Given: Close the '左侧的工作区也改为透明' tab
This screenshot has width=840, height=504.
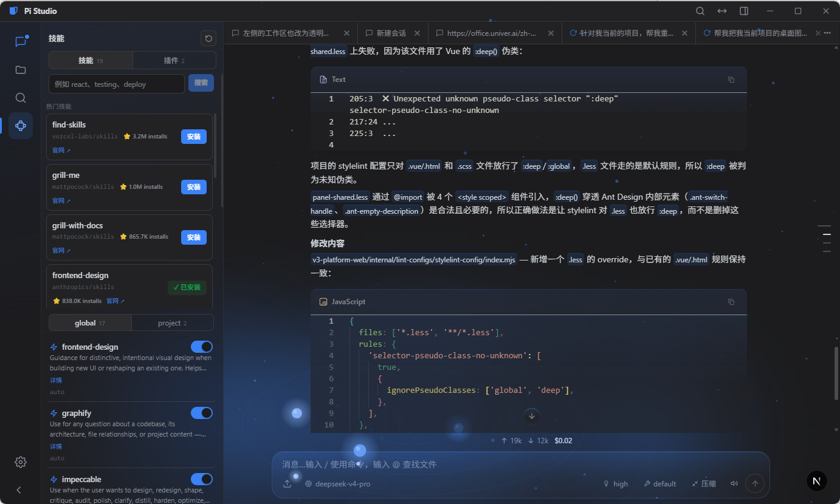Looking at the screenshot, I should point(346,33).
